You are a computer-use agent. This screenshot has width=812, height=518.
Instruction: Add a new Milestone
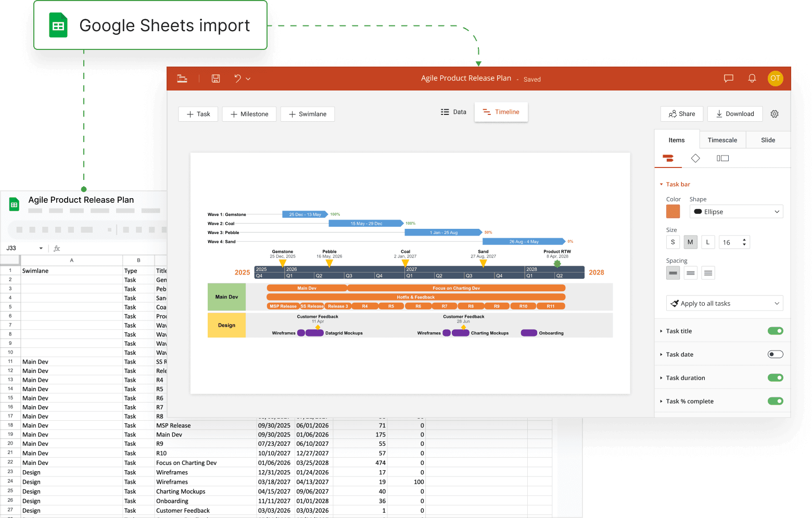[249, 114]
